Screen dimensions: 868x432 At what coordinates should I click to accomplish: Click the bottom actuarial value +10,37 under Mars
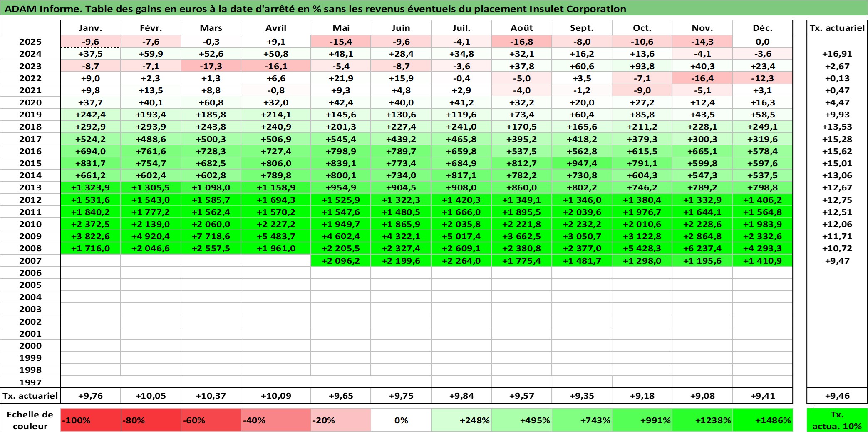pos(211,396)
